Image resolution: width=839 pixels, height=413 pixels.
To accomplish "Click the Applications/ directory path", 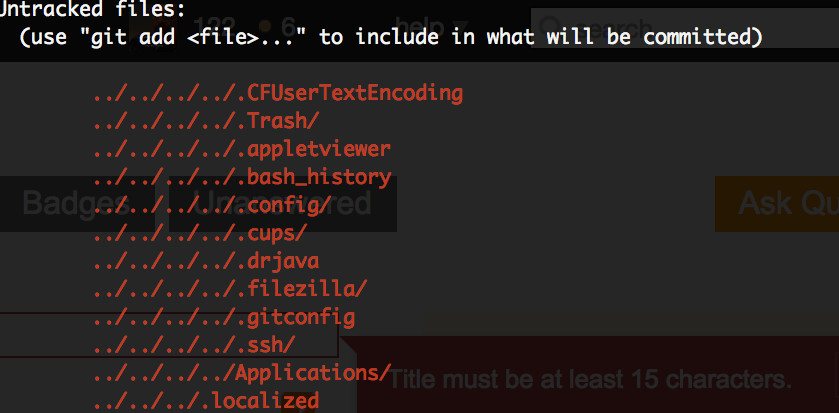I will coord(241,373).
